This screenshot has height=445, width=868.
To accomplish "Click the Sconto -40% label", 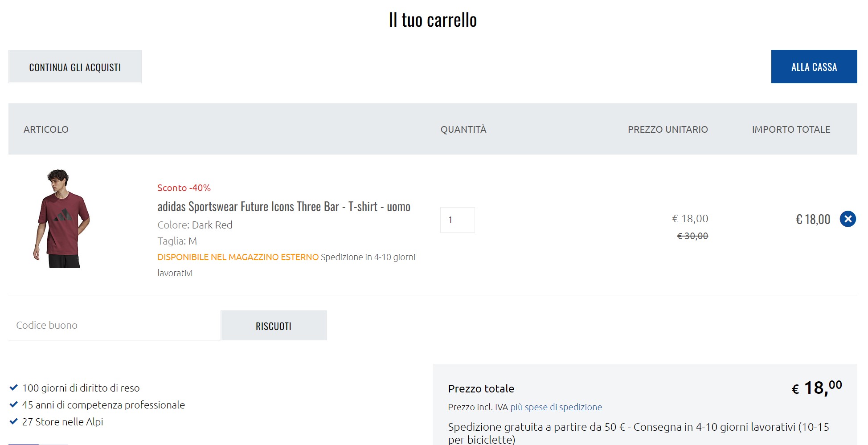I will pos(184,188).
